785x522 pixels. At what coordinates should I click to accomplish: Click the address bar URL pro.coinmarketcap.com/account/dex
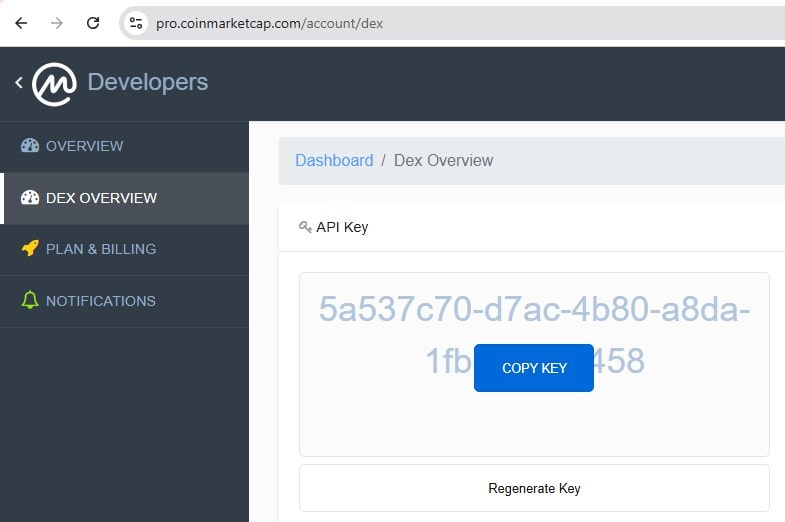[x=269, y=24]
